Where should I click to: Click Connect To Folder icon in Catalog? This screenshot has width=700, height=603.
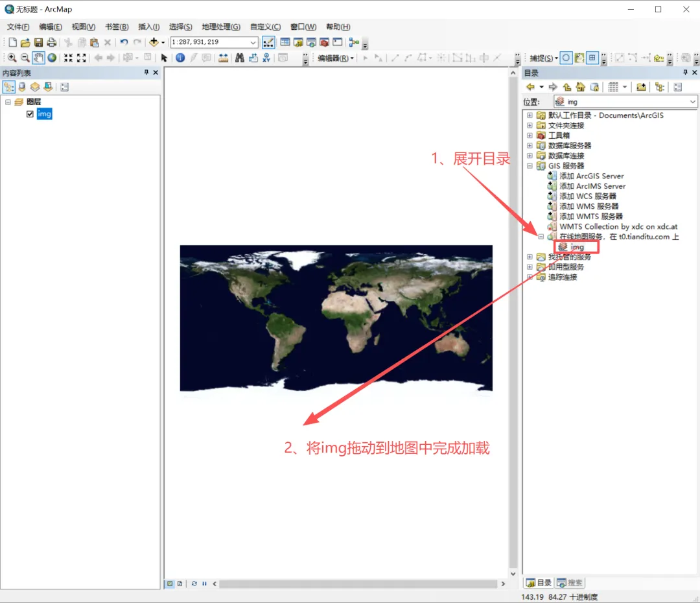pos(642,87)
